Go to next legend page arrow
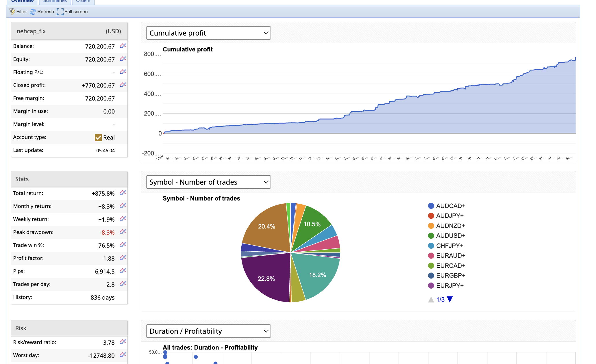 coord(450,300)
